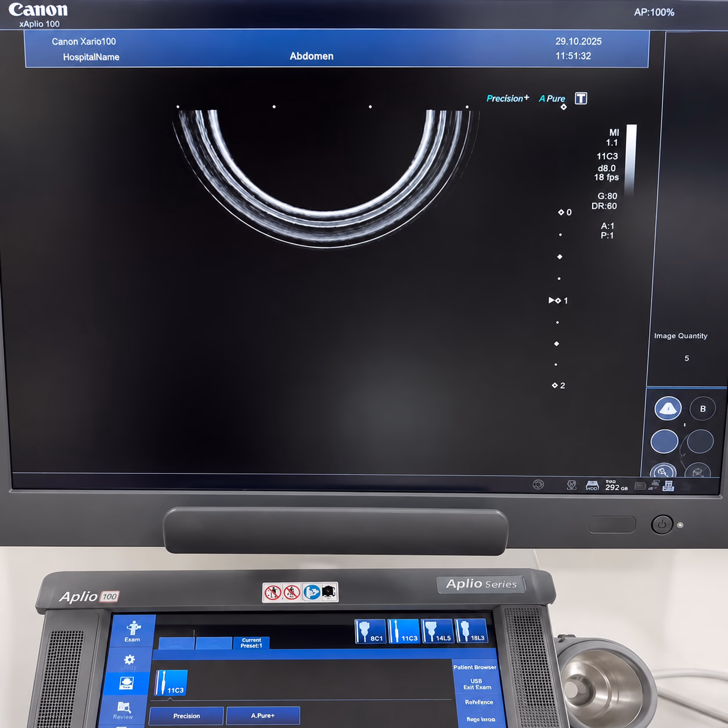Click the focus marker labeled 1
This screenshot has height=728, width=728.
pos(558,301)
